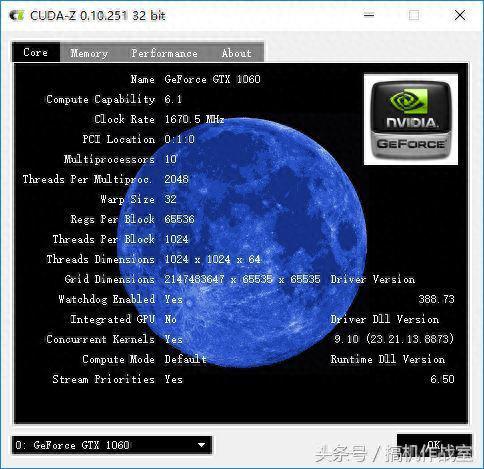The width and height of the screenshot is (484, 469).
Task: Close the CUDA-Z window
Action: tap(460, 15)
